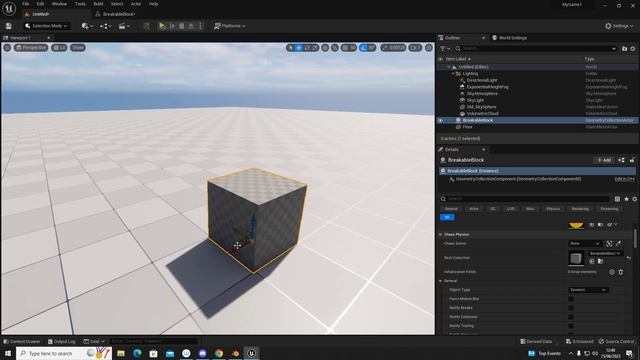Enable the Force Motion Blur checkbox

[571, 299]
